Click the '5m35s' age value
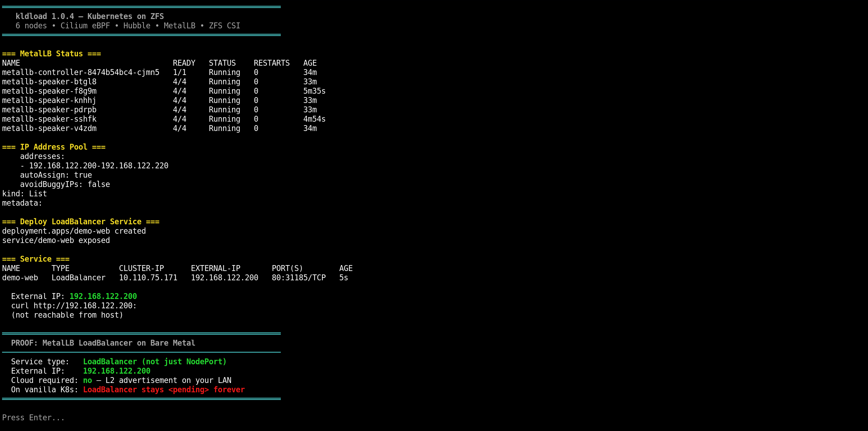Image resolution: width=868 pixels, height=431 pixels. pos(314,91)
